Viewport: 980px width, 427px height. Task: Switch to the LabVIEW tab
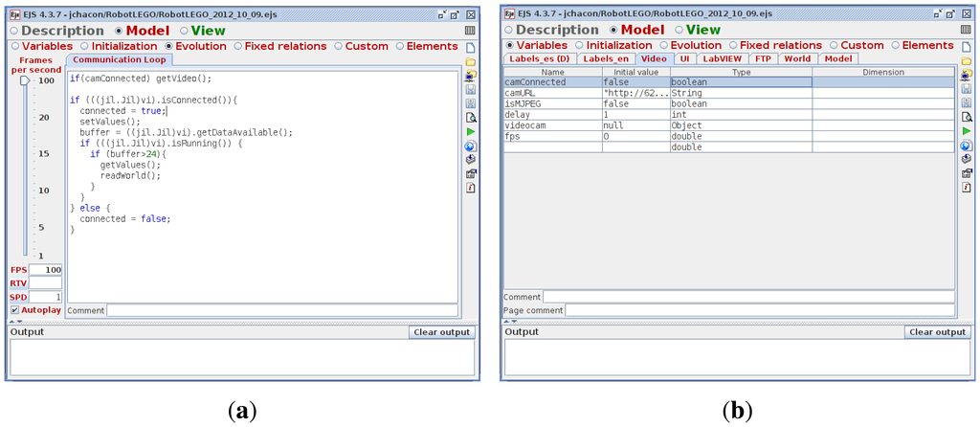point(722,58)
